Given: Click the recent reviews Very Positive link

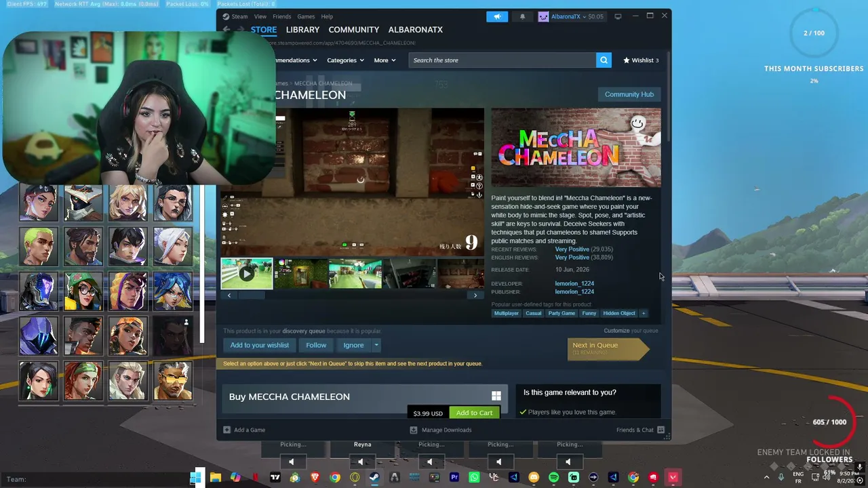Looking at the screenshot, I should coord(572,249).
